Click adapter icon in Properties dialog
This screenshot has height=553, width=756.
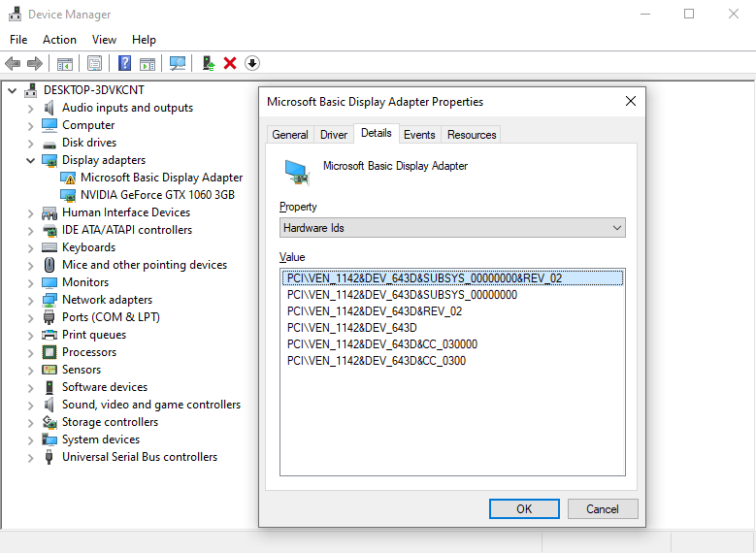[297, 173]
